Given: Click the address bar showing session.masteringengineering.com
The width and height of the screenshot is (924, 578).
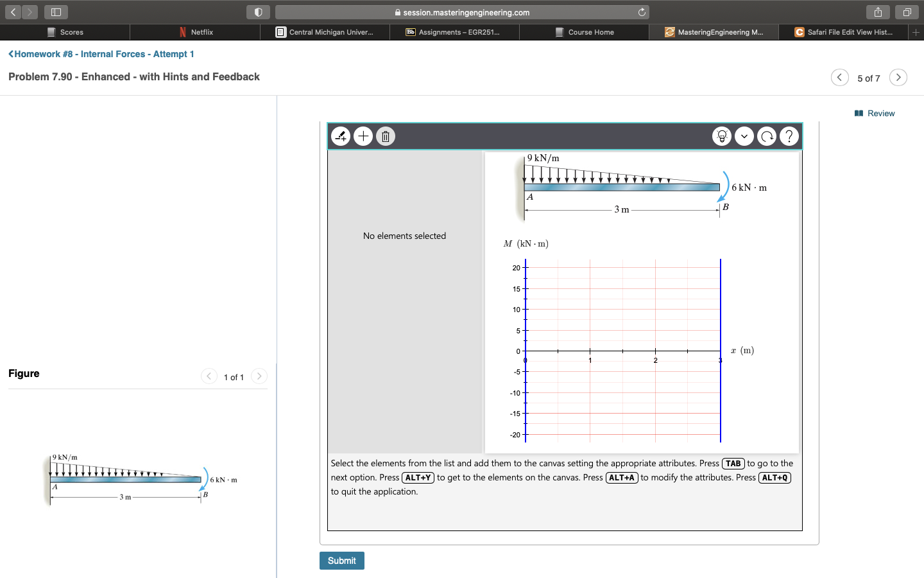Looking at the screenshot, I should 462,12.
